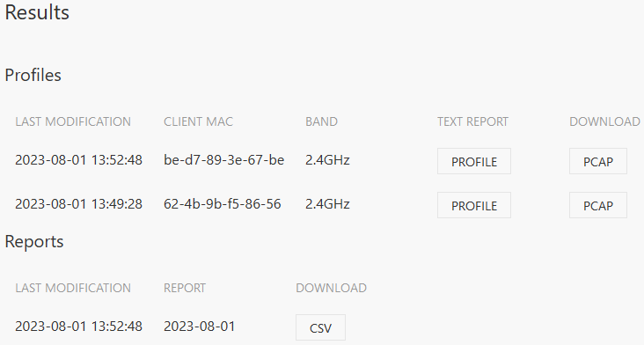Click the Profiles section heading
This screenshot has width=644, height=345.
tap(33, 75)
